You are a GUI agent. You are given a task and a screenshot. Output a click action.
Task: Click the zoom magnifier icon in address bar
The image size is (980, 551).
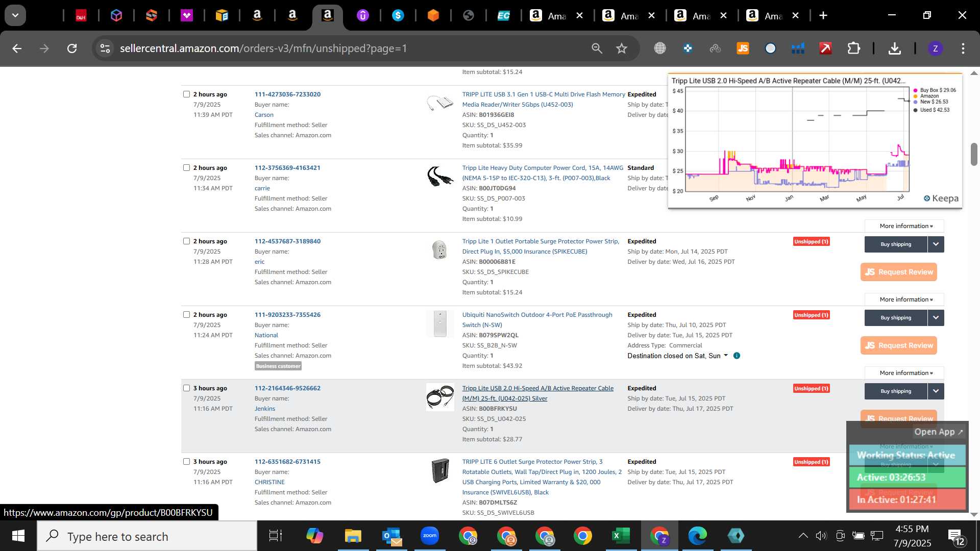(597, 48)
